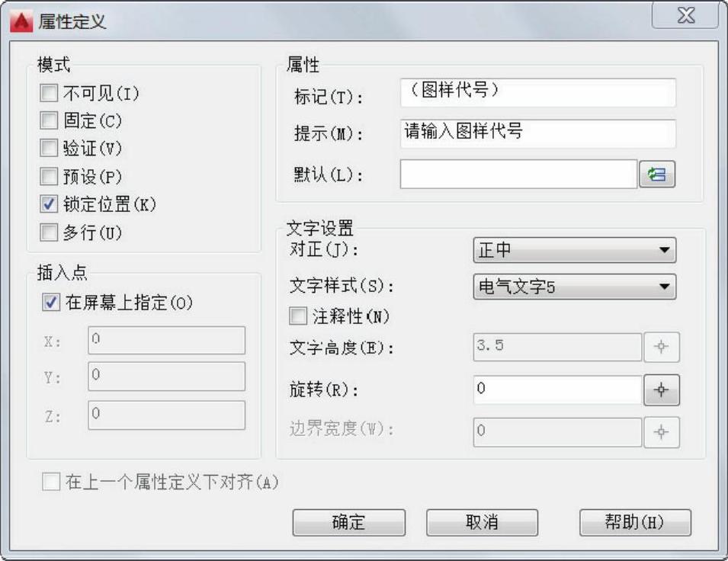Toggle the 验证(V) checkbox
Viewport: 728px width, 561px height.
(x=49, y=148)
